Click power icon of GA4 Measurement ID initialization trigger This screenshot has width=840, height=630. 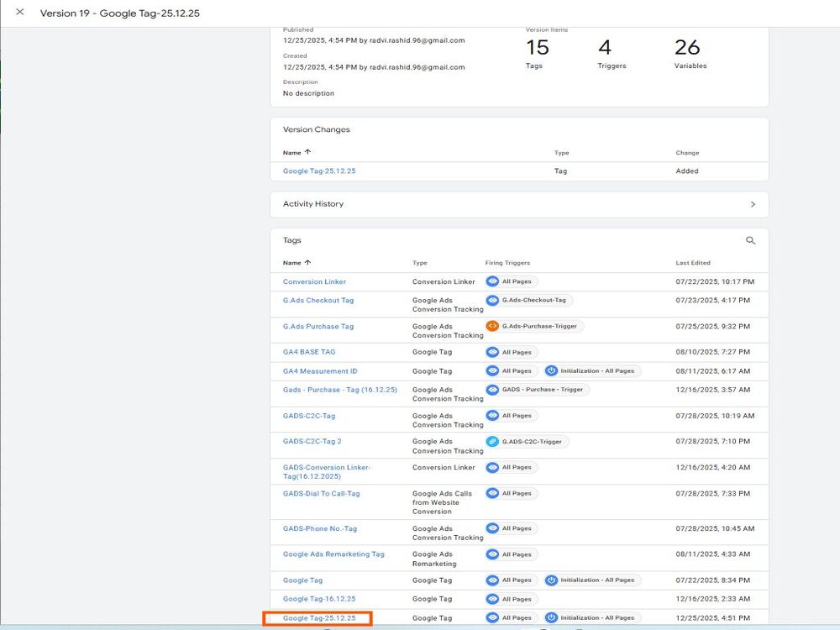[x=551, y=370]
